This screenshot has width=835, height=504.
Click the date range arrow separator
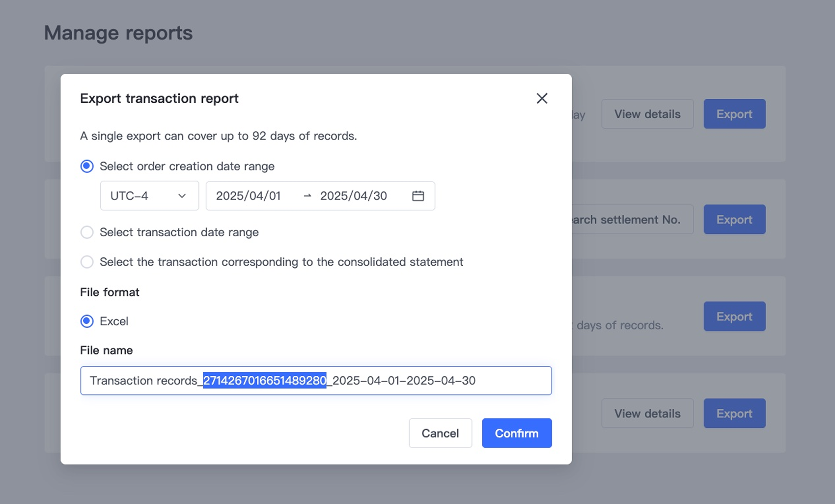[307, 196]
